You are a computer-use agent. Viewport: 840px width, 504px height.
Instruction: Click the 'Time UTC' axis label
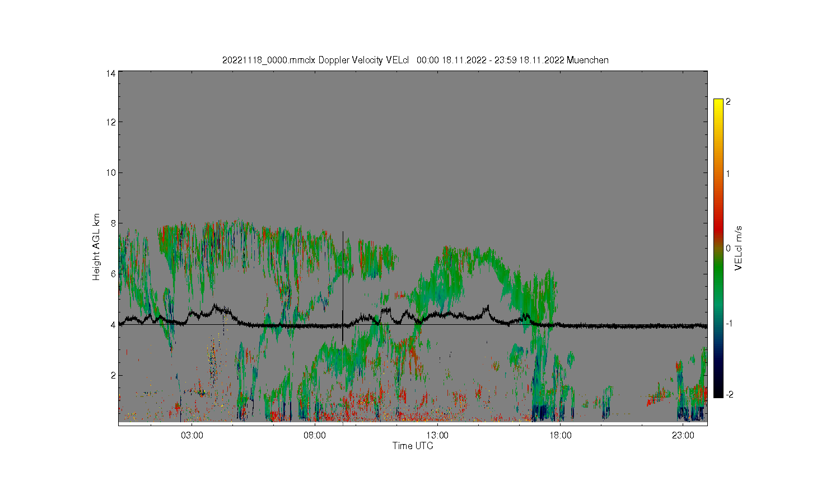(x=413, y=446)
